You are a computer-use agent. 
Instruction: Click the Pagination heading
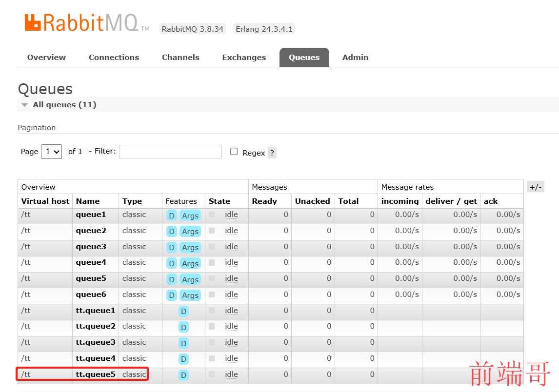click(x=37, y=128)
